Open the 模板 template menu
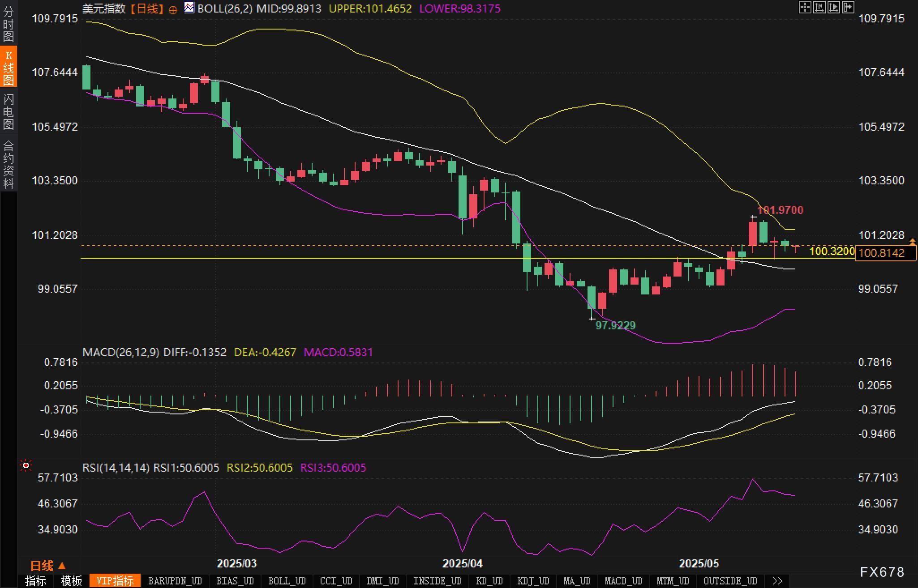The width and height of the screenshot is (918, 588). point(71,581)
